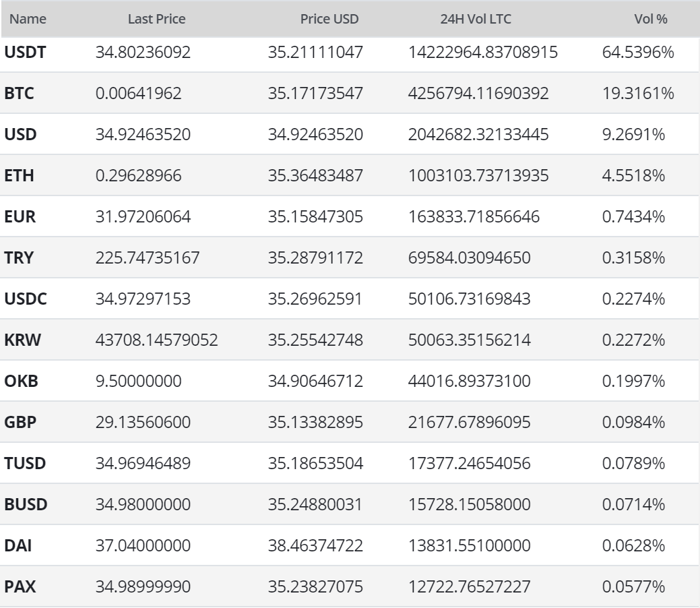This screenshot has height=608, width=700.
Task: Select the USDT market name
Action: [25, 53]
